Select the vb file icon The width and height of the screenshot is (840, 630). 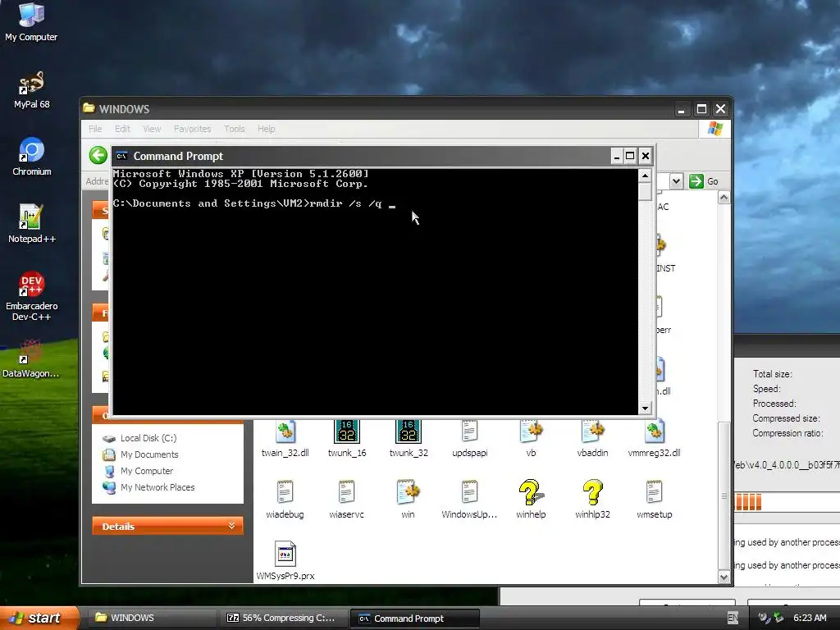pos(531,439)
